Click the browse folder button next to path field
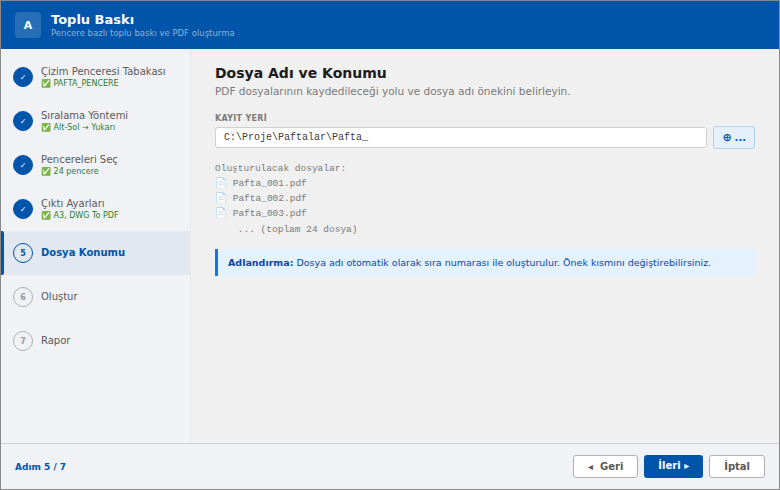Screen dimensions: 780x490 (x=734, y=138)
